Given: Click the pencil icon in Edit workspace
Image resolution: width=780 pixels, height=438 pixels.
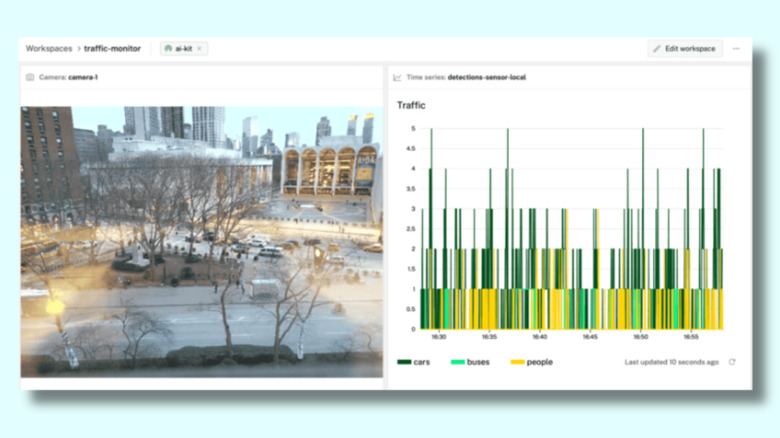Looking at the screenshot, I should tap(657, 48).
